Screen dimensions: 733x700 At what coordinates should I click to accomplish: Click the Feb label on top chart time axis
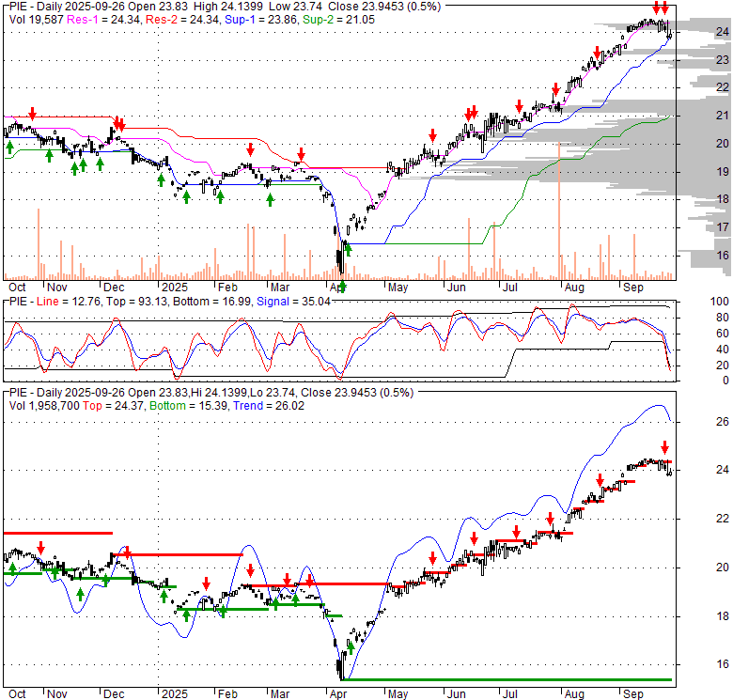(227, 288)
